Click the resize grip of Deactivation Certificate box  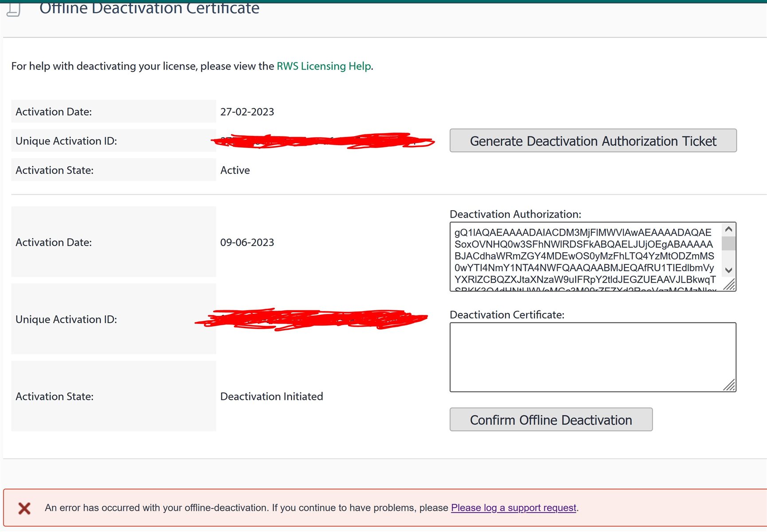pyautogui.click(x=729, y=385)
